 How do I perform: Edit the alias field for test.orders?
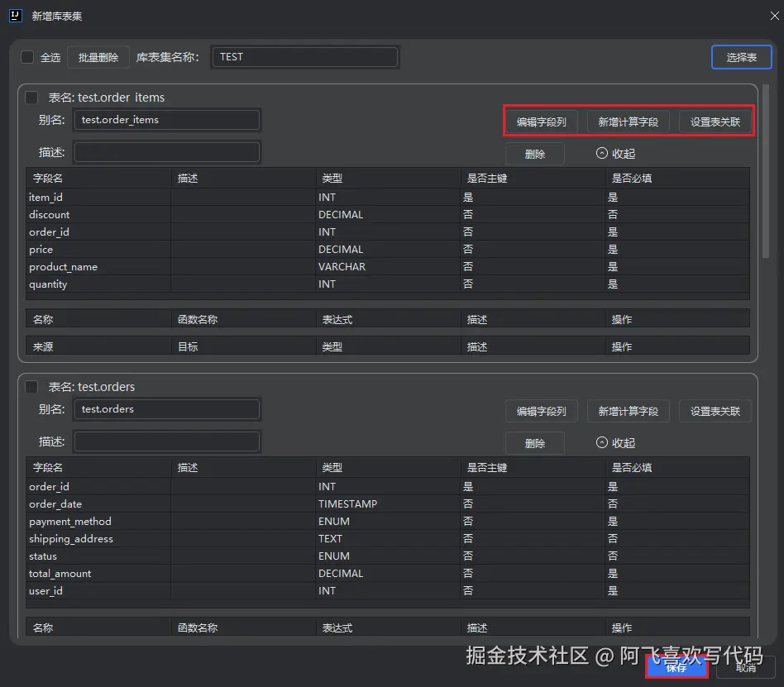point(167,409)
